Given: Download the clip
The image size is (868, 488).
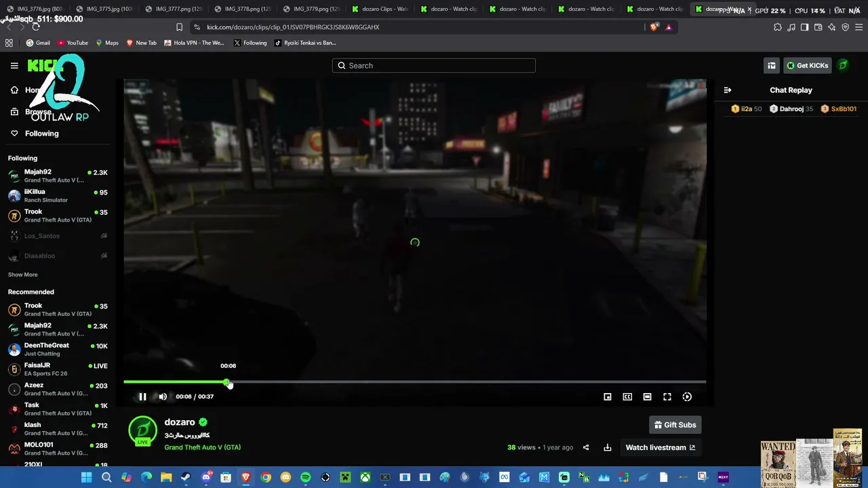Looking at the screenshot, I should [608, 447].
